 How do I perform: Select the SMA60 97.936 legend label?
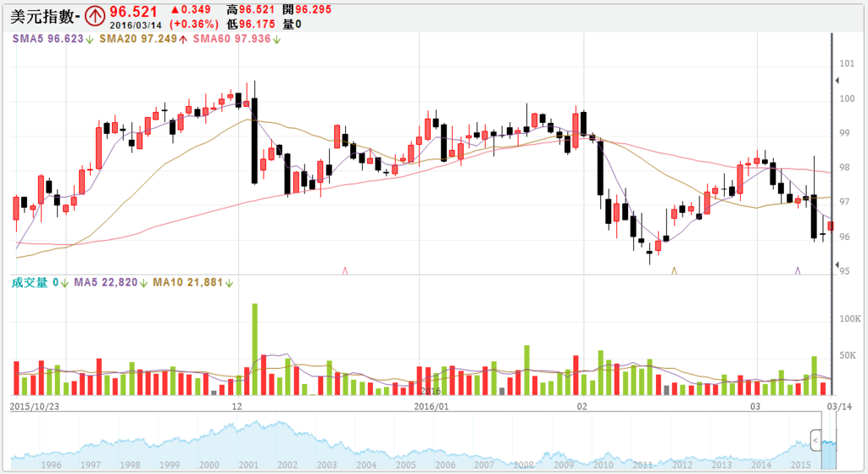231,39
